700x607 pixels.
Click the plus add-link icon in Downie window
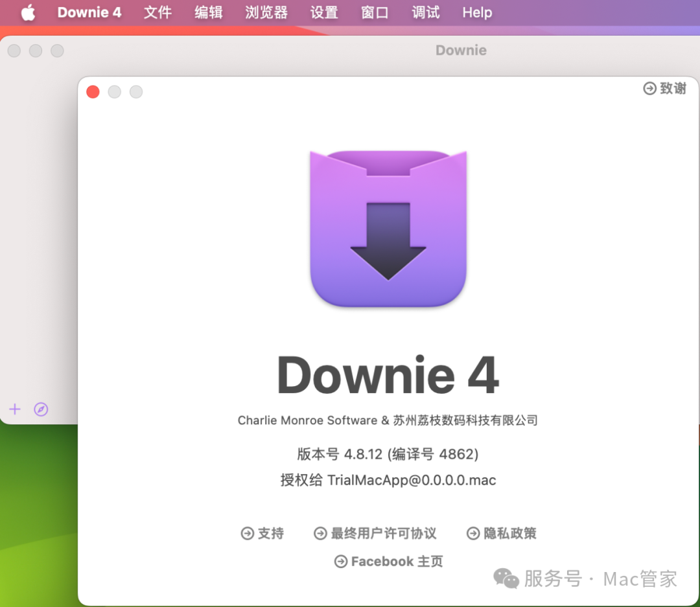pos(15,409)
